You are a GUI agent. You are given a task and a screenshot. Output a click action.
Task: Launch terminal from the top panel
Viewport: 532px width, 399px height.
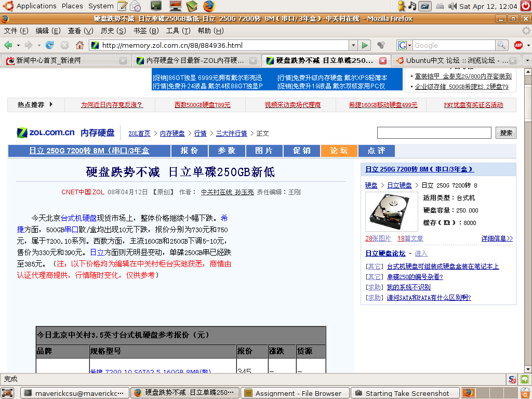(x=156, y=6)
